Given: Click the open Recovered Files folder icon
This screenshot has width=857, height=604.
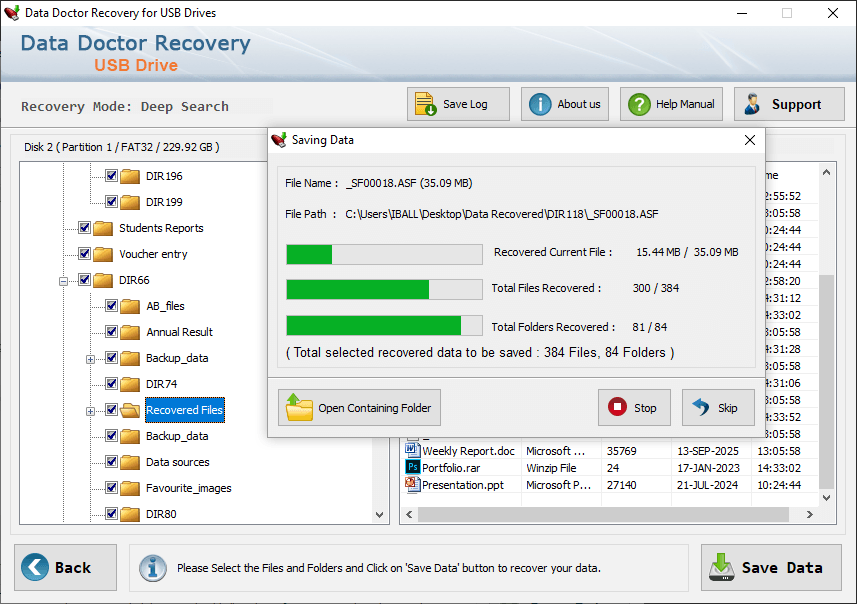Looking at the screenshot, I should click(x=130, y=410).
